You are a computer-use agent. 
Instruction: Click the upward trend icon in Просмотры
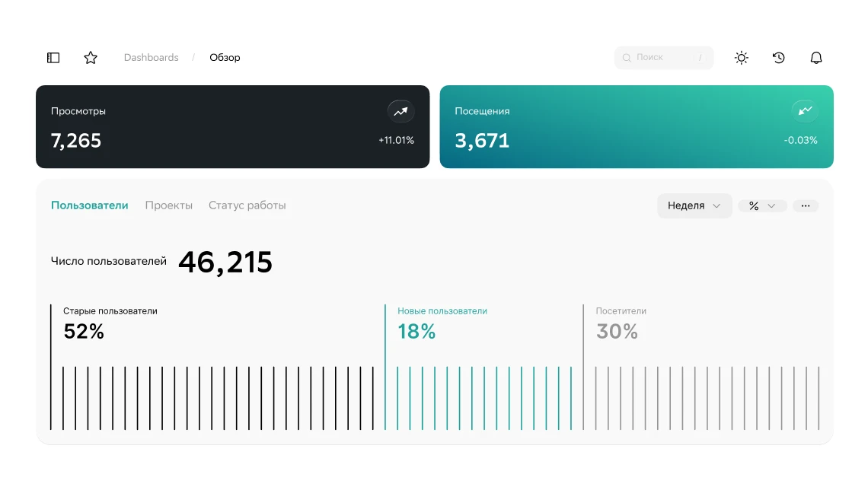click(x=401, y=111)
